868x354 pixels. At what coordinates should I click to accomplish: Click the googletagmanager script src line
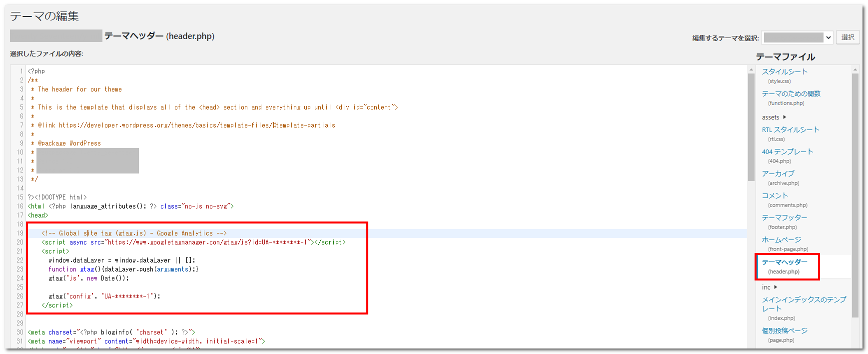click(x=193, y=242)
